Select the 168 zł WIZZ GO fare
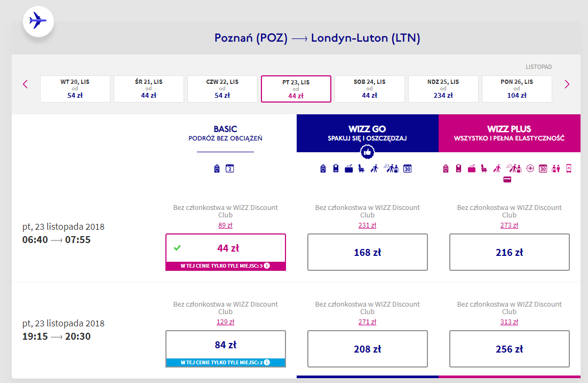588x383 pixels. (x=367, y=252)
